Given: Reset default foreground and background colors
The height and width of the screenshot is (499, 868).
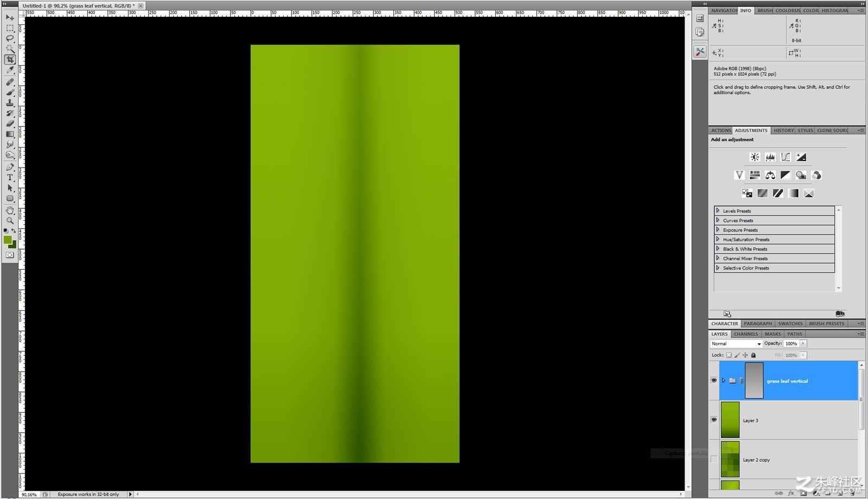Looking at the screenshot, I should pos(5,231).
